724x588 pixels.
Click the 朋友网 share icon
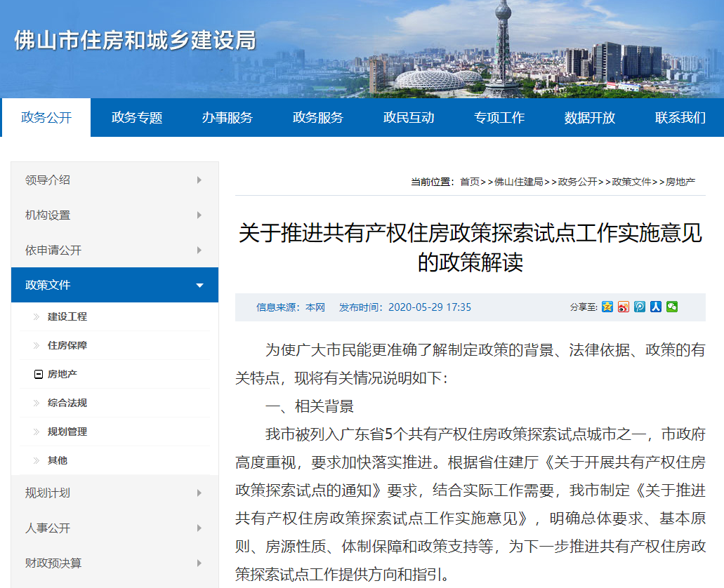(639, 307)
